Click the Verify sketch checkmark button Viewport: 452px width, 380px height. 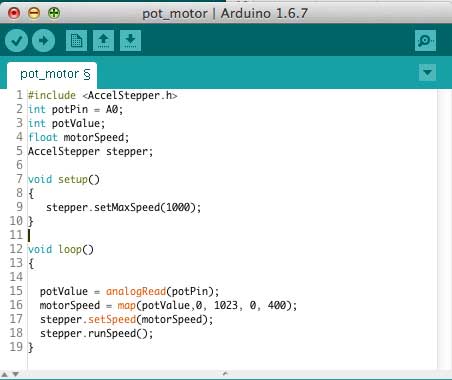17,41
